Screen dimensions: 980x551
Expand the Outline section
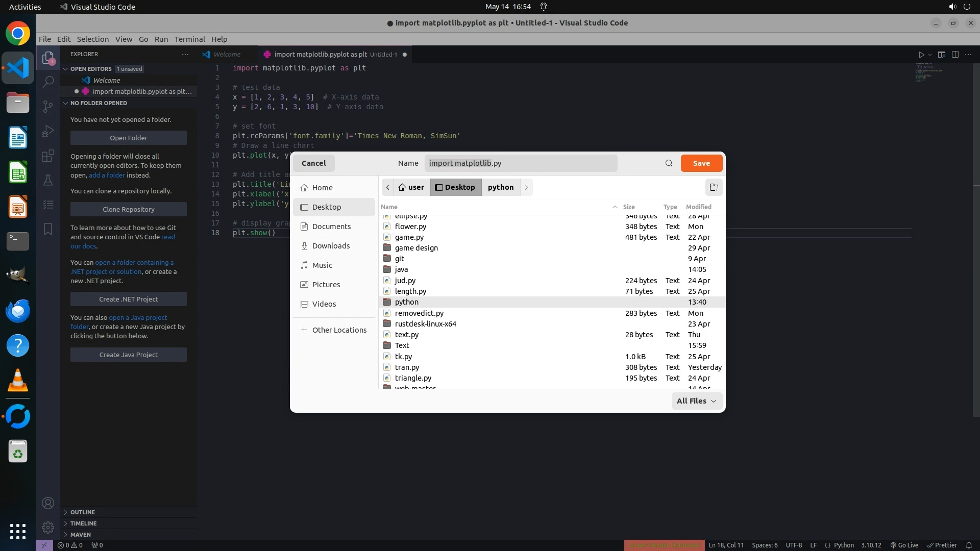click(x=83, y=512)
